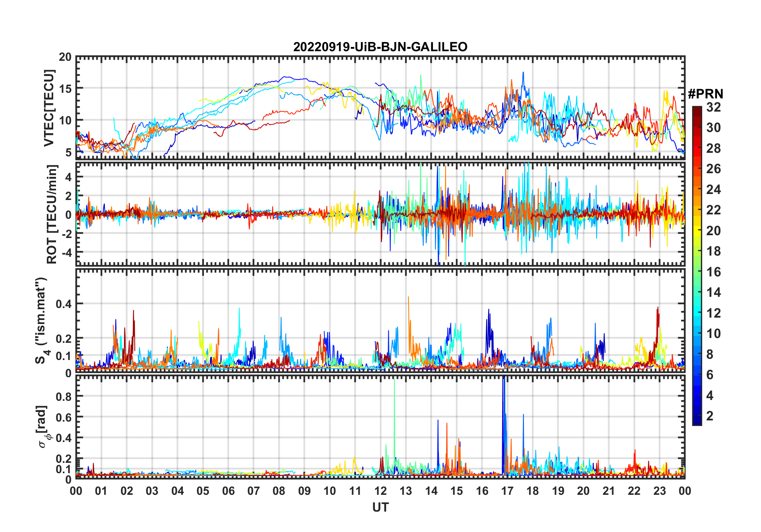Viewport: 761px width, 532px height.
Task: Click x-axis tick label 12
Action: 380,491
